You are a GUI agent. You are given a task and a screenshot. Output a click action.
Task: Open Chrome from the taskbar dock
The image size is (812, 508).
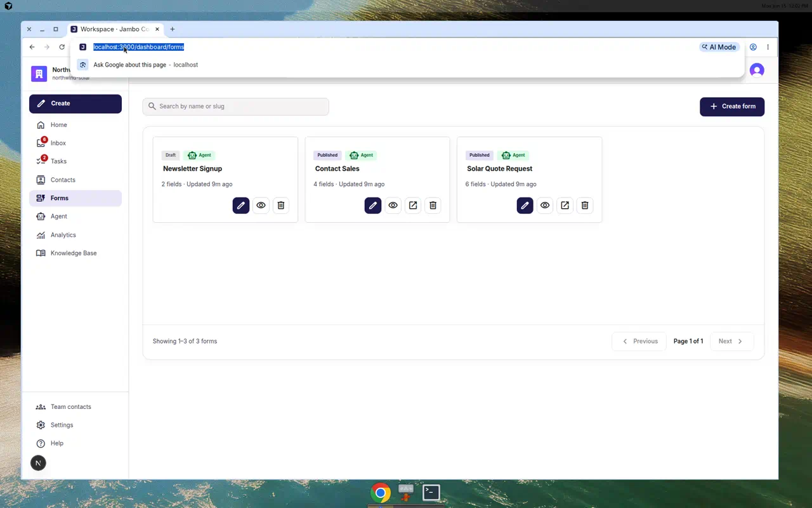point(381,493)
